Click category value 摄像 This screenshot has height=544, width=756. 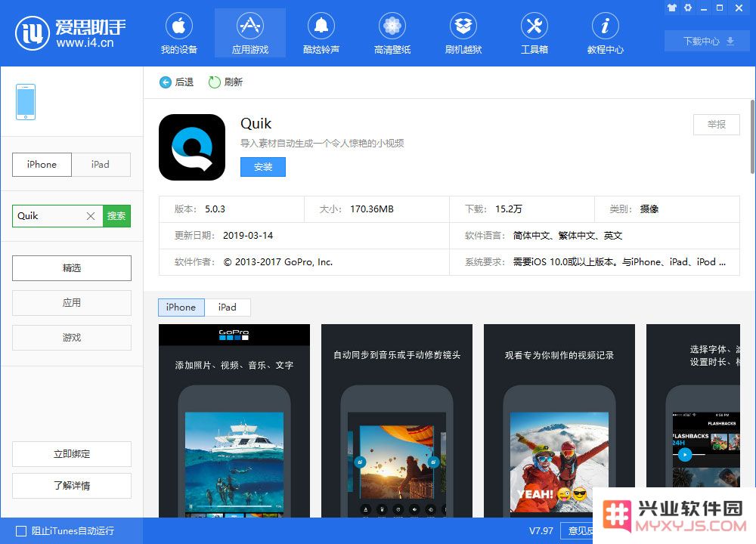649,209
